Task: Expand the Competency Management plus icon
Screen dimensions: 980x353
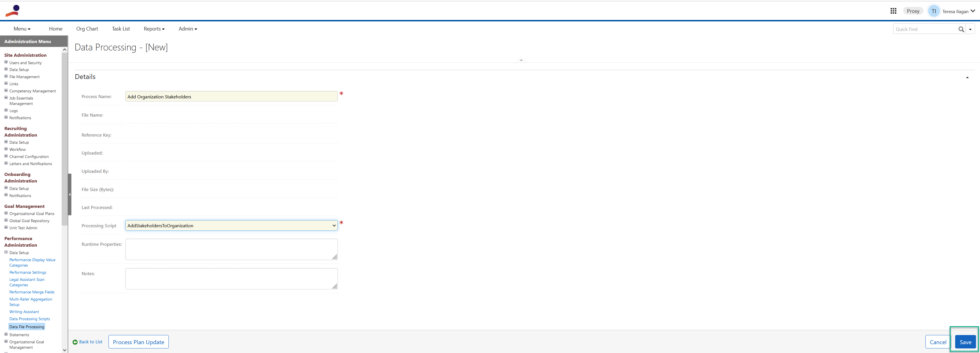Action: [6, 90]
